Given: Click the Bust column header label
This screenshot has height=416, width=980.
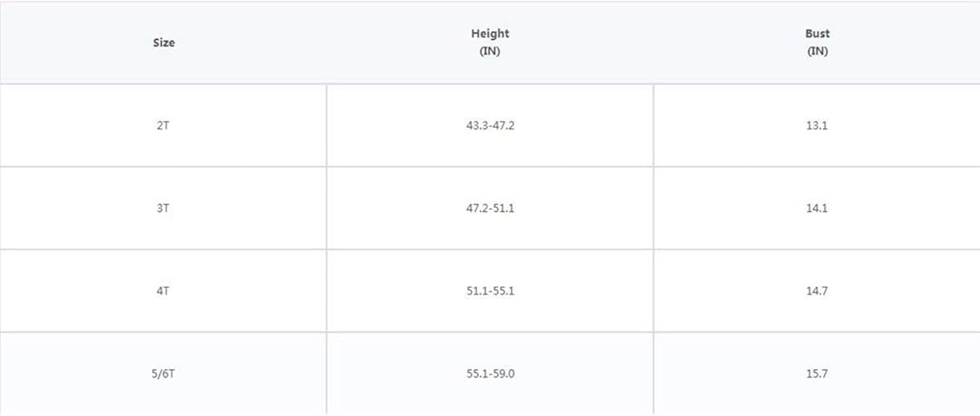Looking at the screenshot, I should [817, 33].
